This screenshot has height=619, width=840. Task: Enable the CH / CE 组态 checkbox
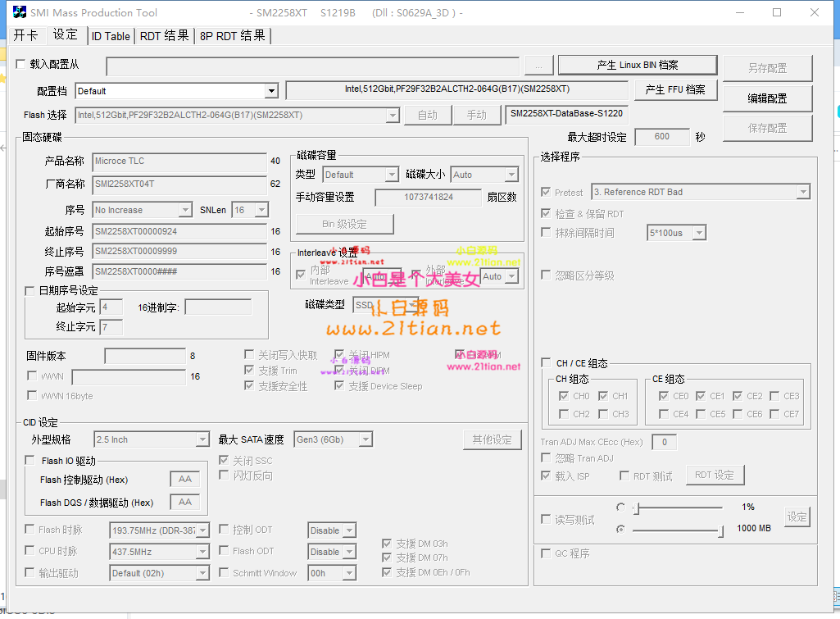click(x=546, y=363)
